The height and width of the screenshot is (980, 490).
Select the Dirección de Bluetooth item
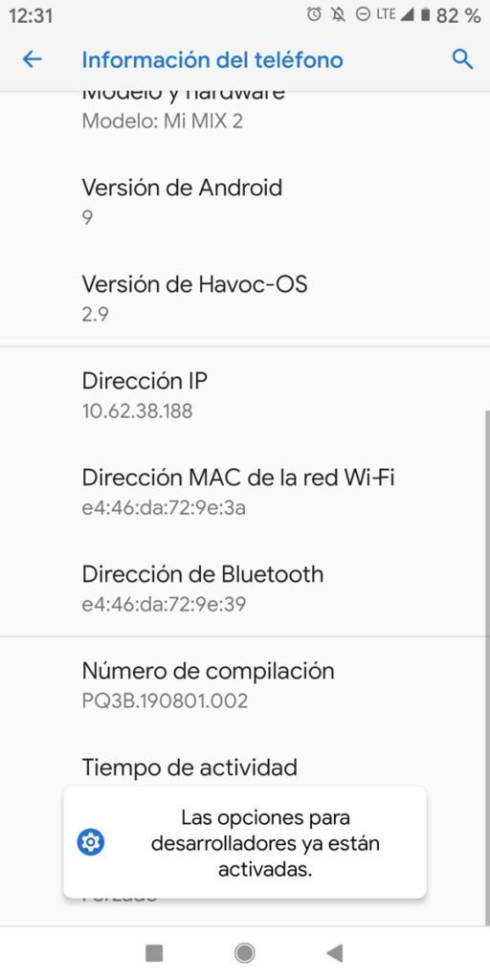coord(245,589)
